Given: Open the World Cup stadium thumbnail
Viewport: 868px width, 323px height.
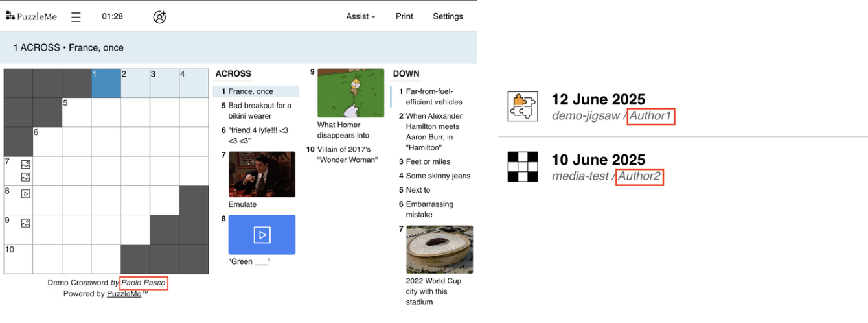Looking at the screenshot, I should point(439,250).
